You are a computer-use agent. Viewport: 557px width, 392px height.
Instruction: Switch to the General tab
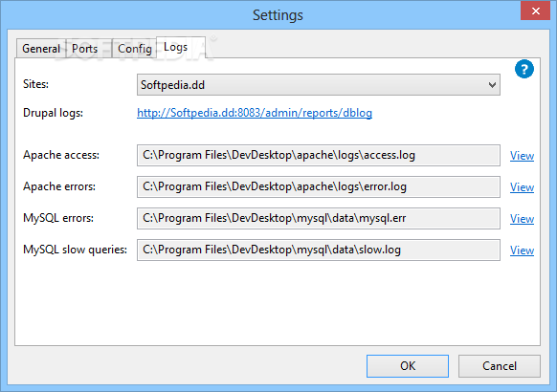point(41,48)
